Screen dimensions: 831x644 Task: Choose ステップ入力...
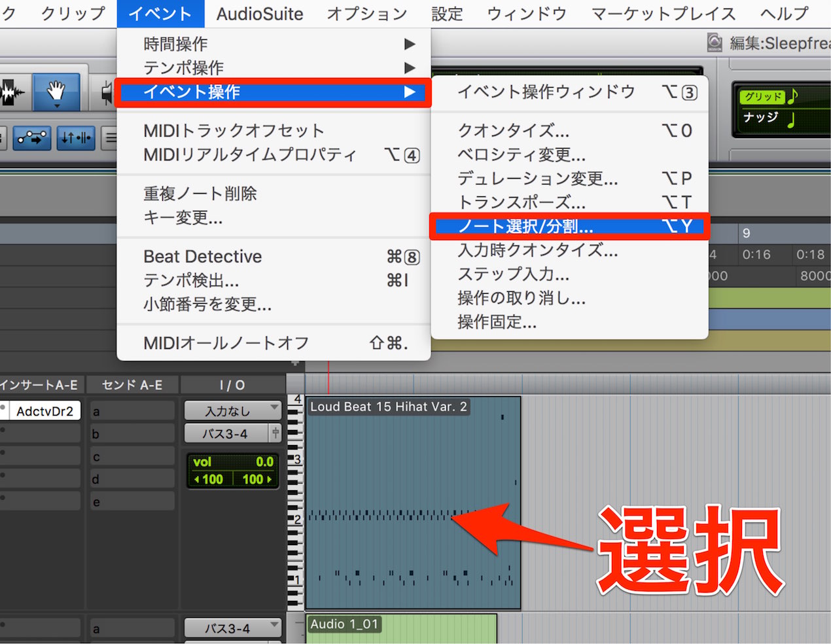[x=569, y=274]
